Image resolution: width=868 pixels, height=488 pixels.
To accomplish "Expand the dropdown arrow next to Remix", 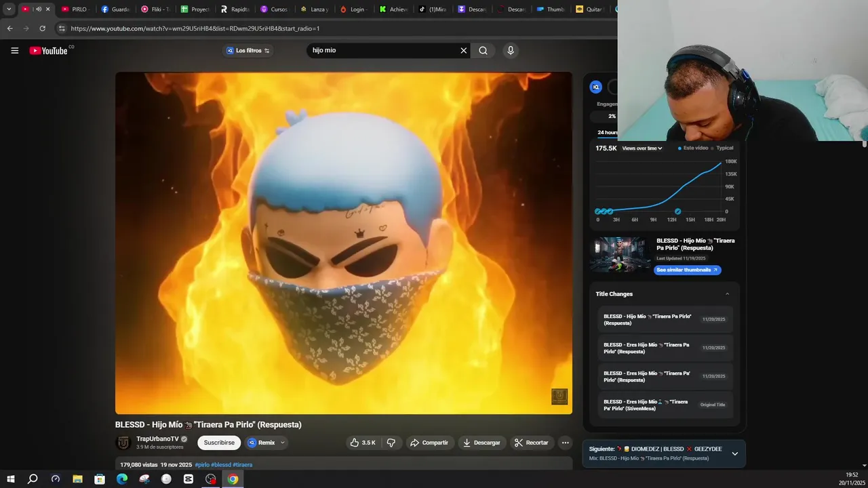I will coord(283,443).
